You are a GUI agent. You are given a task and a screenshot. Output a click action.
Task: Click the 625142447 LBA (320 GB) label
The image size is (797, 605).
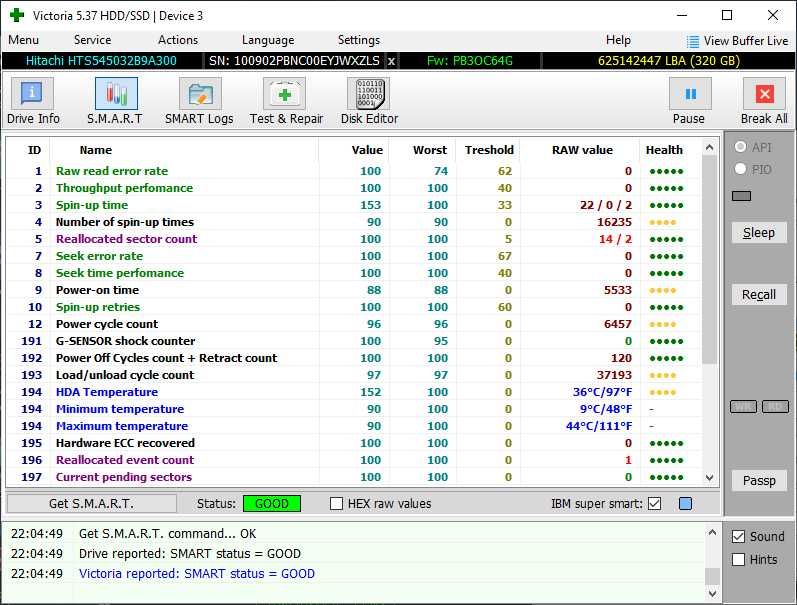[x=668, y=61]
